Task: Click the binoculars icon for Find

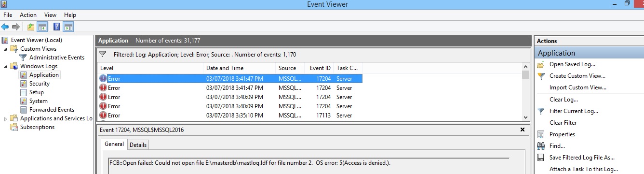Action: (x=541, y=146)
